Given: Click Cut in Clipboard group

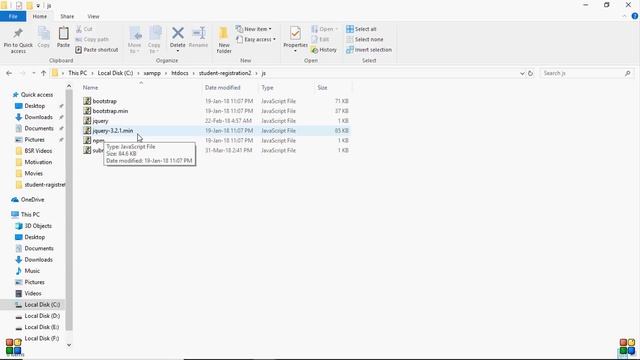Looking at the screenshot, I should point(84,29).
